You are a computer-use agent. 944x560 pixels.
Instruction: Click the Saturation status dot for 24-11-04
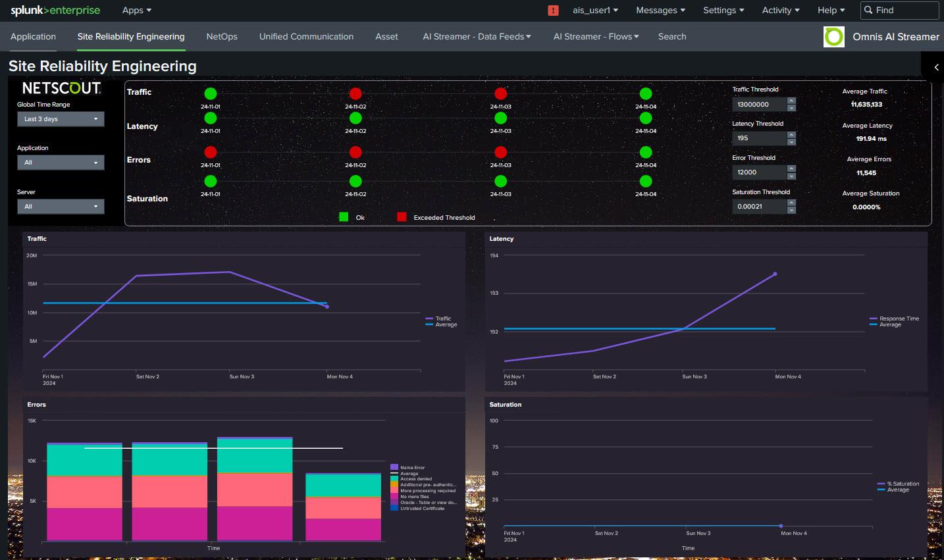(646, 181)
